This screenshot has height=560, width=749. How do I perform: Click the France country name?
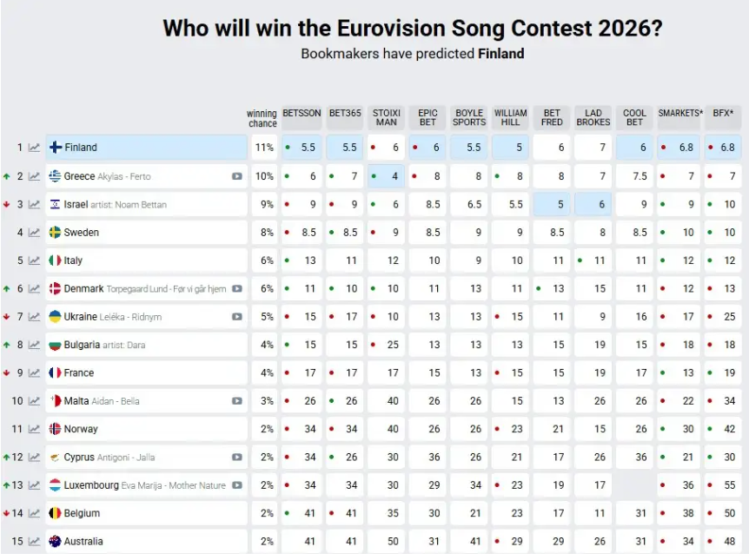[79, 373]
